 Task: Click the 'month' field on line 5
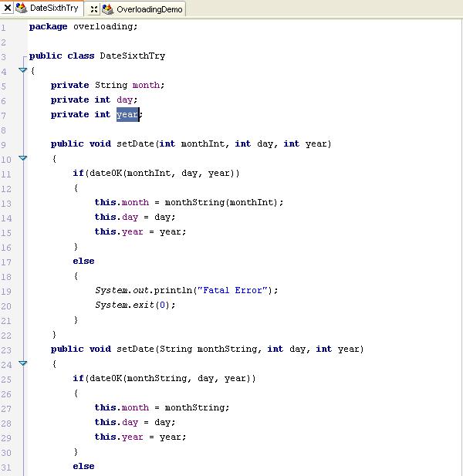(x=146, y=85)
